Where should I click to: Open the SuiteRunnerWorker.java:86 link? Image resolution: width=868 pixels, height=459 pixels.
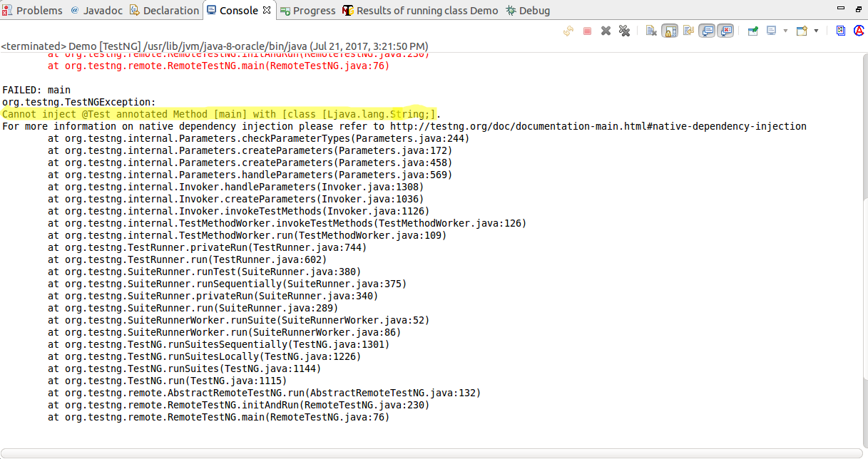point(325,332)
